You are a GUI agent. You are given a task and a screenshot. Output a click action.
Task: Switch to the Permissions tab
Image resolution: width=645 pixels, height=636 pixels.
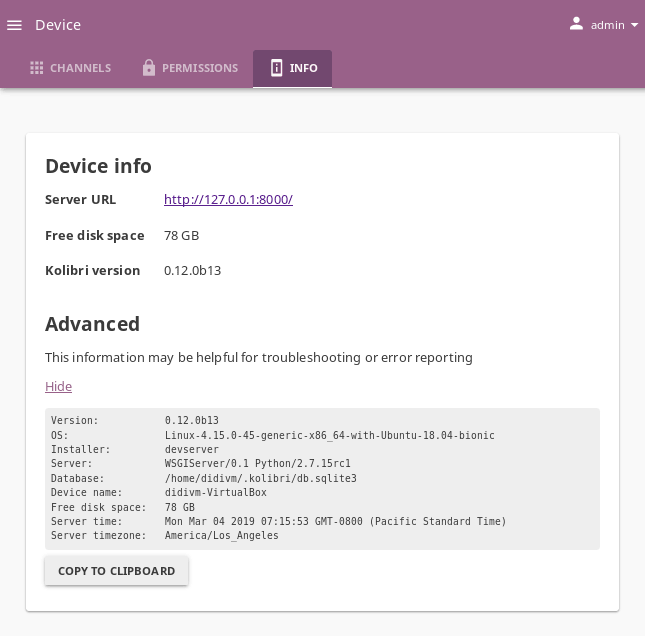(190, 68)
